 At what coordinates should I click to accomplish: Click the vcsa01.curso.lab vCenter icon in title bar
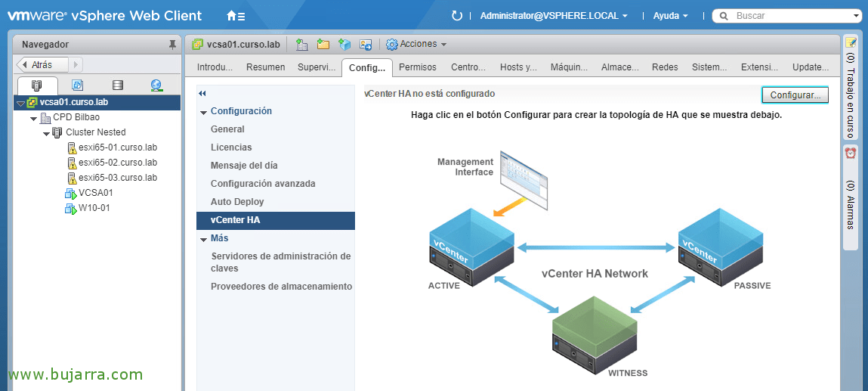point(196,45)
